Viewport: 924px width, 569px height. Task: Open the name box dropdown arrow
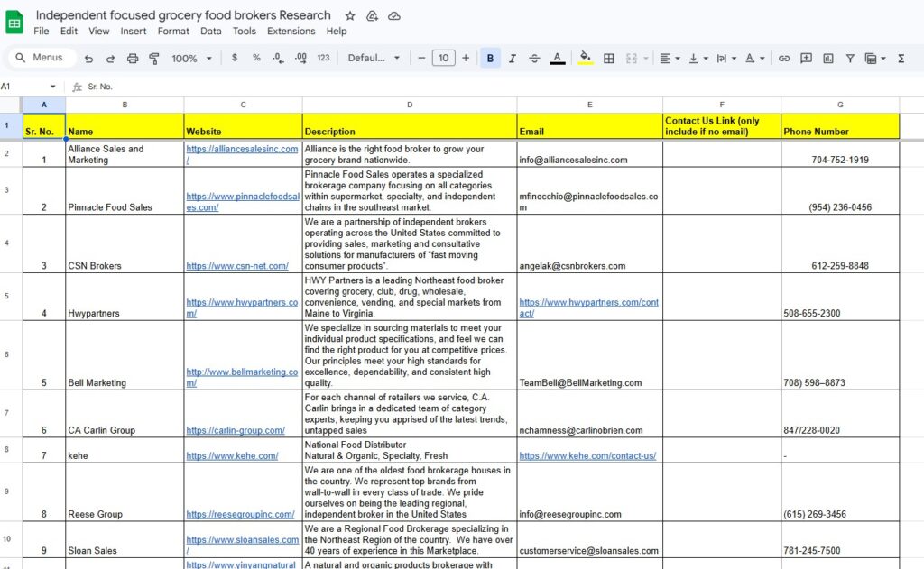pyautogui.click(x=52, y=87)
